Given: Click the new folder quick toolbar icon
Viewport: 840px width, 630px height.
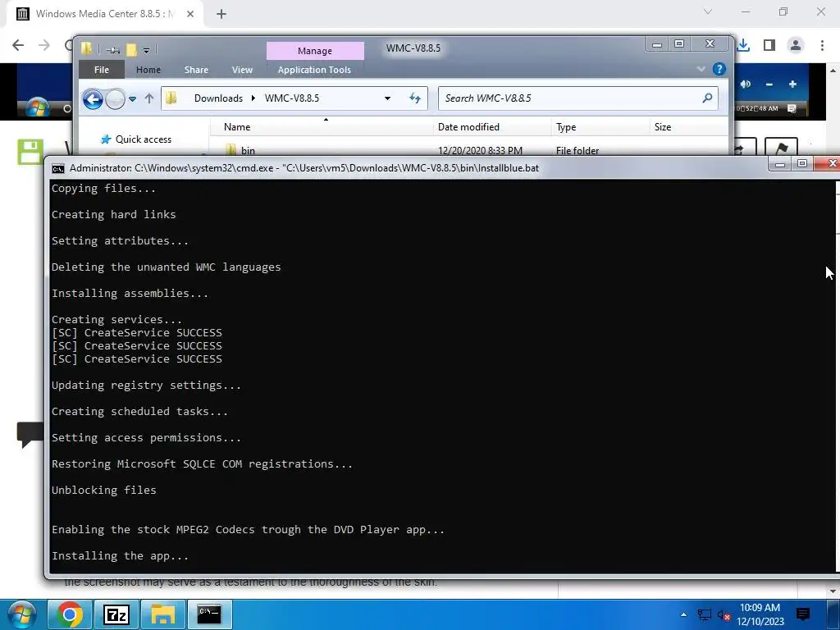Looking at the screenshot, I should [131, 50].
